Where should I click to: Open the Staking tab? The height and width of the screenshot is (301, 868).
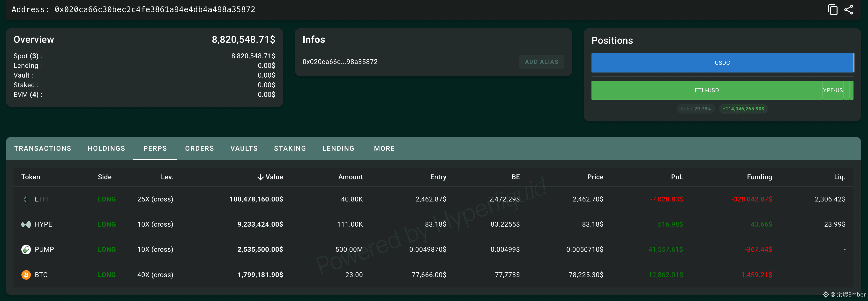pyautogui.click(x=290, y=148)
